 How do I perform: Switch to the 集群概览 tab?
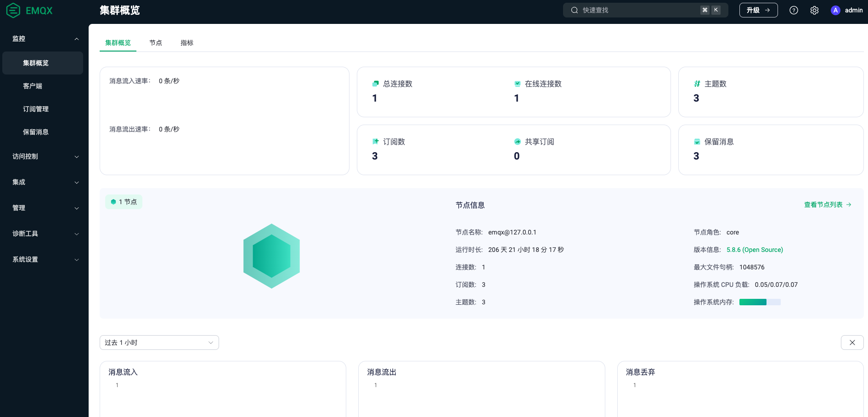pyautogui.click(x=118, y=43)
